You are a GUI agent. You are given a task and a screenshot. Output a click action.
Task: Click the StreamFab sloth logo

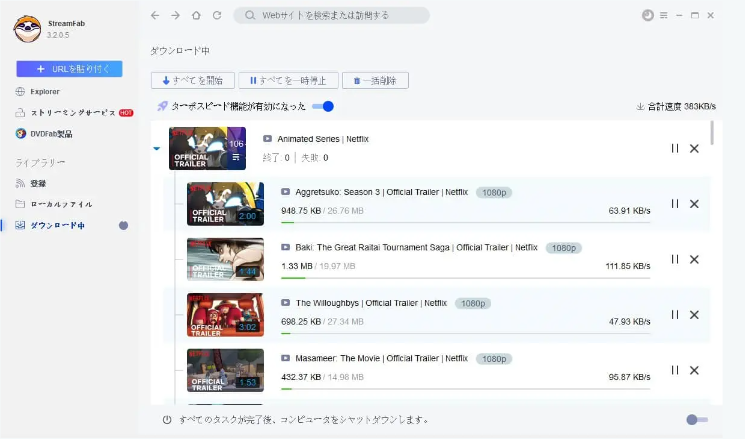[x=27, y=29]
